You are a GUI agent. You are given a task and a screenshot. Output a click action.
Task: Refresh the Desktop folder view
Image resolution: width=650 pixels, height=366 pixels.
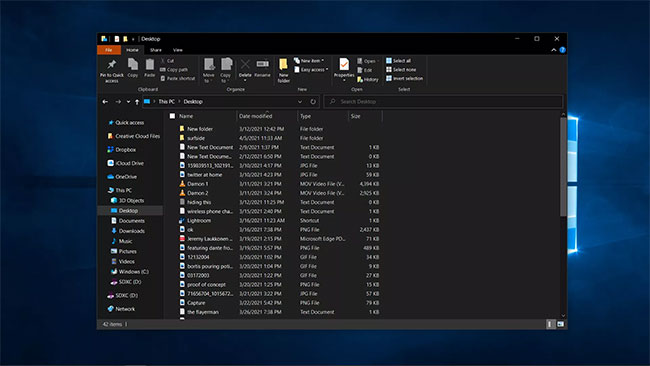313,102
